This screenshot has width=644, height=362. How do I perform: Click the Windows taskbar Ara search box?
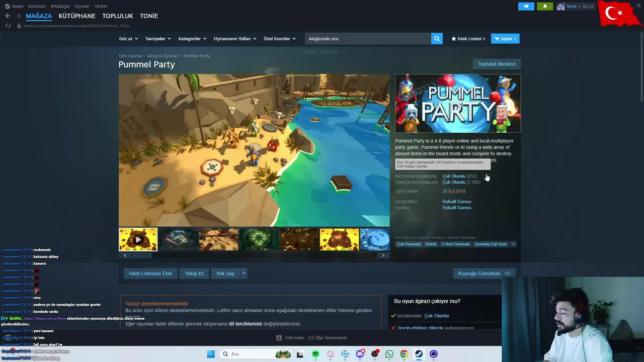[255, 354]
